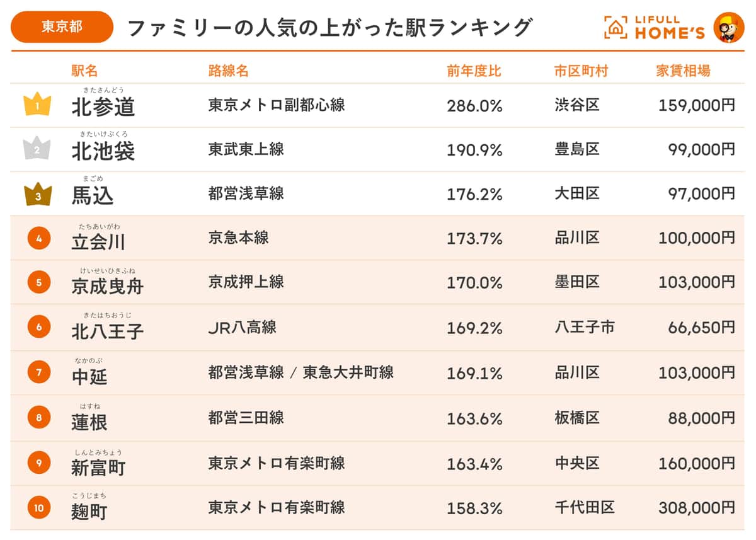
Task: Click the LIFULL HOME'S house logo
Action: point(616,27)
